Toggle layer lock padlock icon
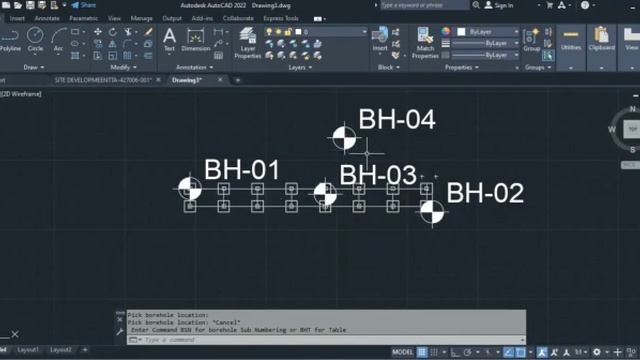This screenshot has width=640, height=360. pyautogui.click(x=288, y=32)
